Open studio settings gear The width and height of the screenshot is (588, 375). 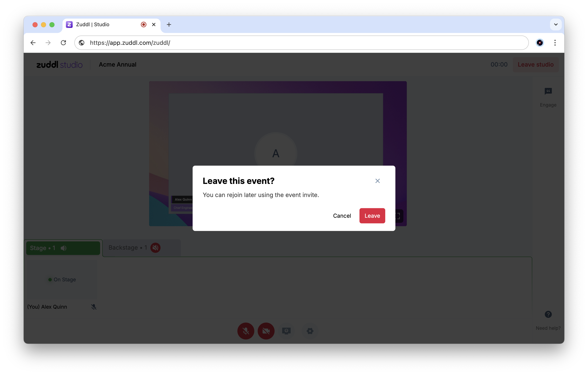point(310,331)
